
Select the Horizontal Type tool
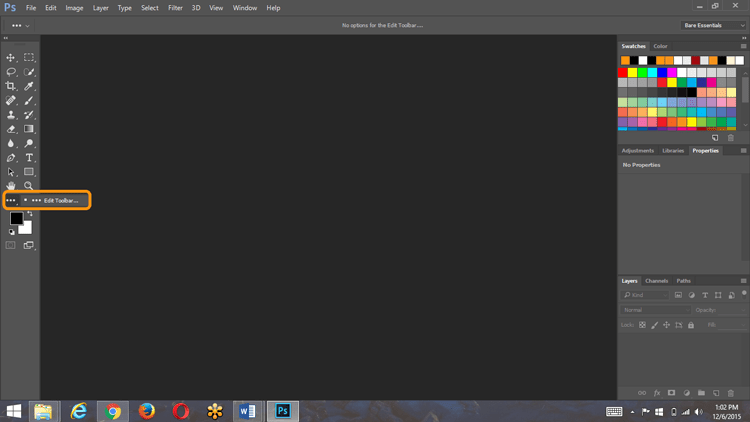(x=29, y=158)
